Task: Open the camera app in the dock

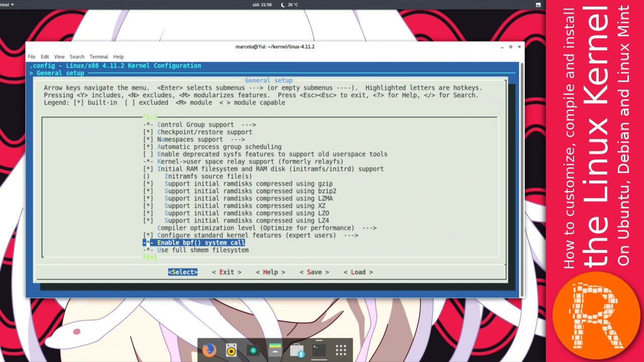Action: tap(253, 350)
